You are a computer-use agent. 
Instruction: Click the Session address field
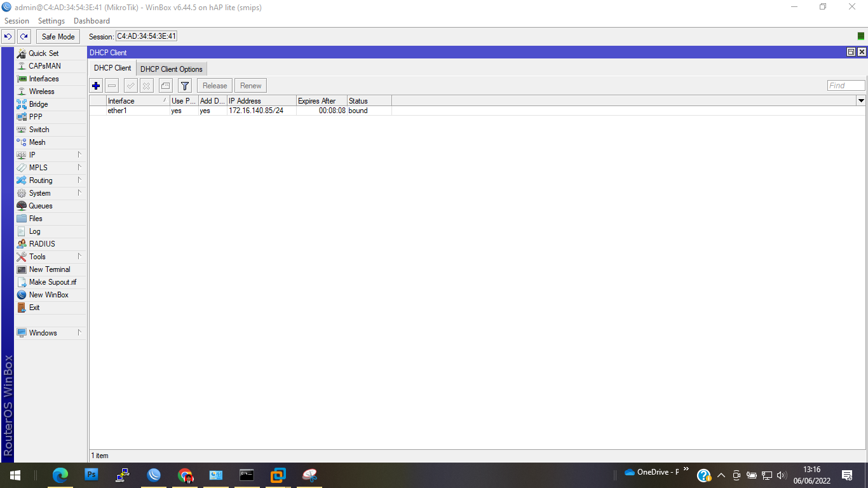(x=147, y=37)
